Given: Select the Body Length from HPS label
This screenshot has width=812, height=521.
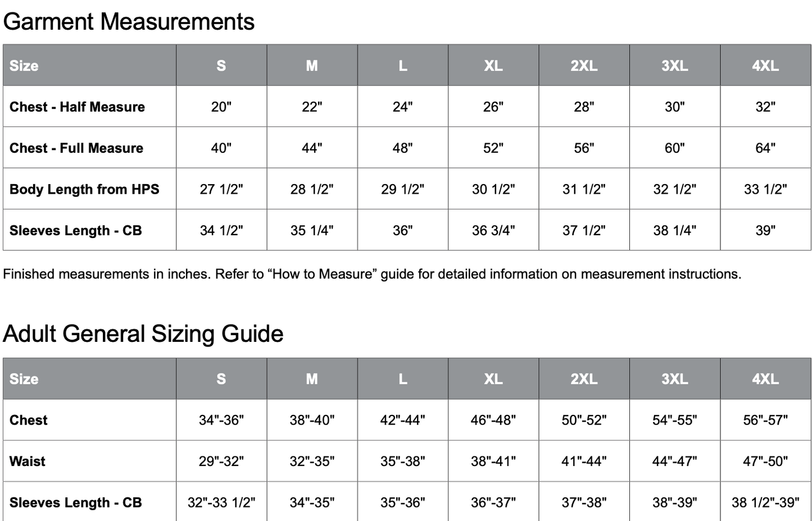Looking at the screenshot, I should click(84, 189).
